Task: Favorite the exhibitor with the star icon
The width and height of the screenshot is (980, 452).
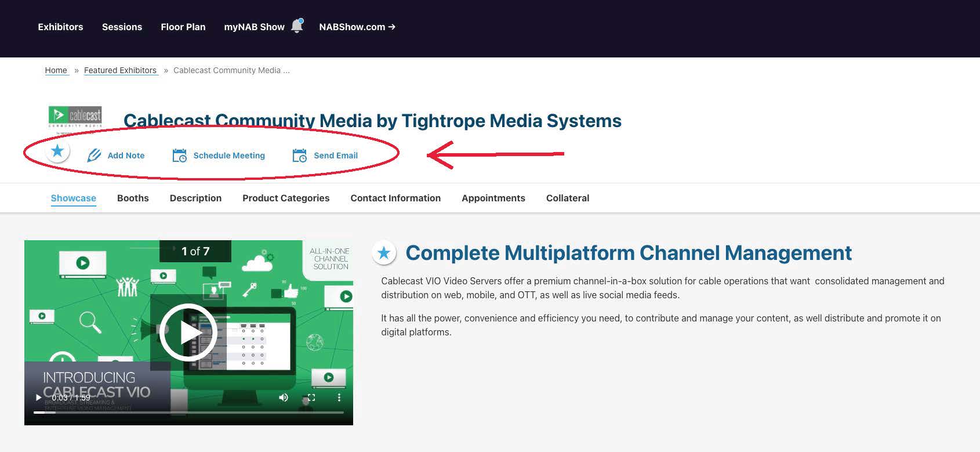Action: [x=57, y=151]
